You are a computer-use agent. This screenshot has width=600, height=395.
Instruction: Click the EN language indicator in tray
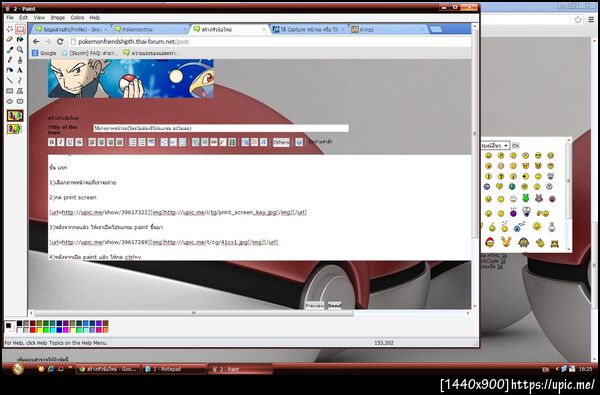545,369
